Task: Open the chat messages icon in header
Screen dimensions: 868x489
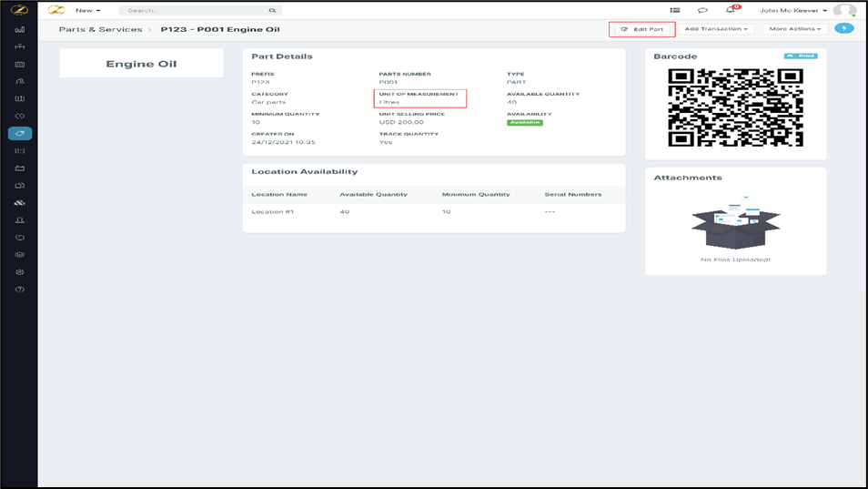Action: click(702, 10)
